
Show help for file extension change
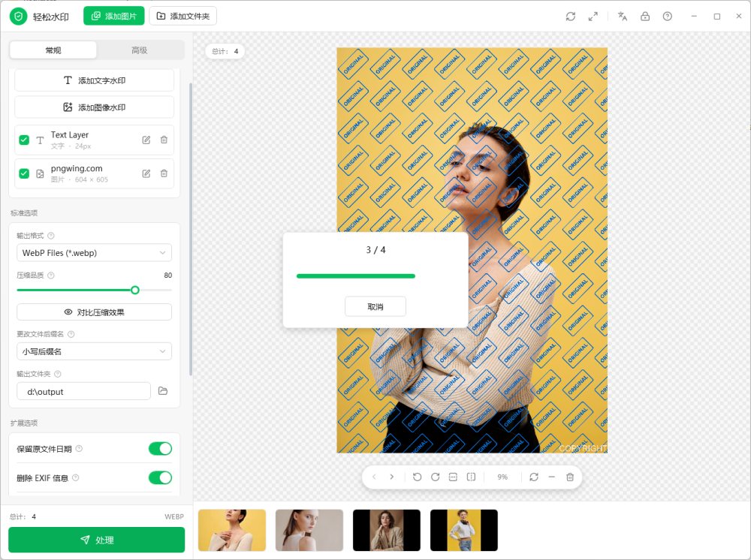tap(71, 334)
